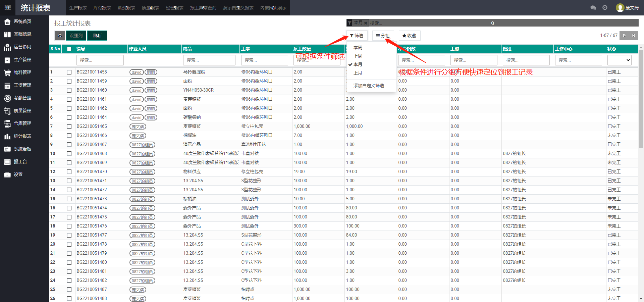
Task: Open the chat messages icon
Action: coord(593,8)
